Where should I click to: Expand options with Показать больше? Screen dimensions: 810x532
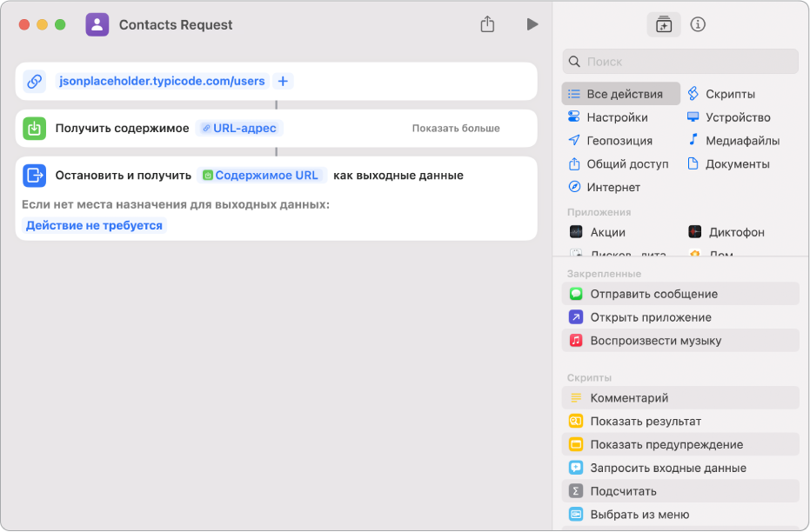456,129
